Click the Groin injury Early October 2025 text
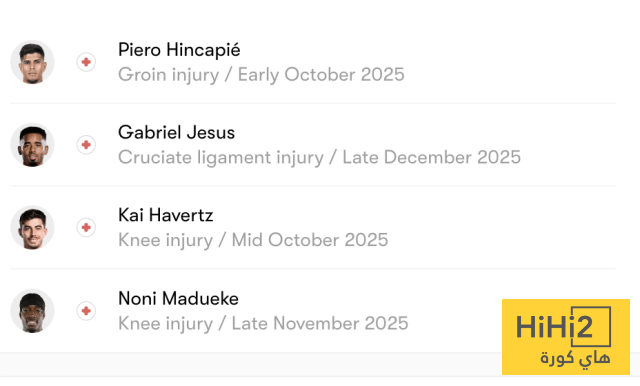 pyautogui.click(x=261, y=75)
